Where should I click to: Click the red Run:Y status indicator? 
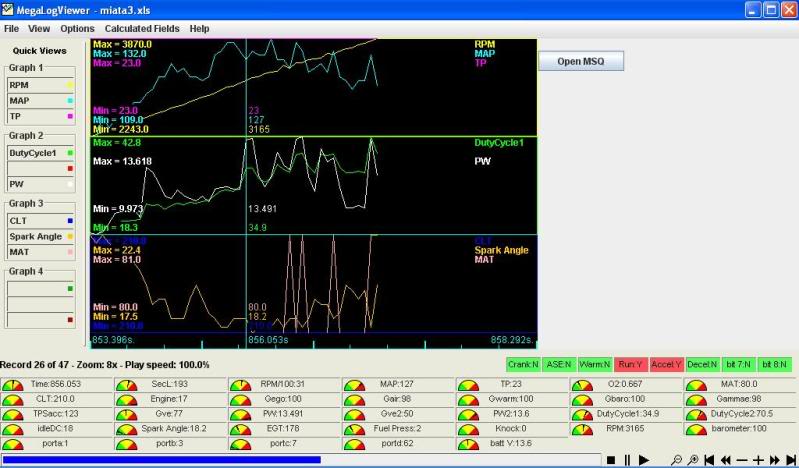tap(631, 365)
